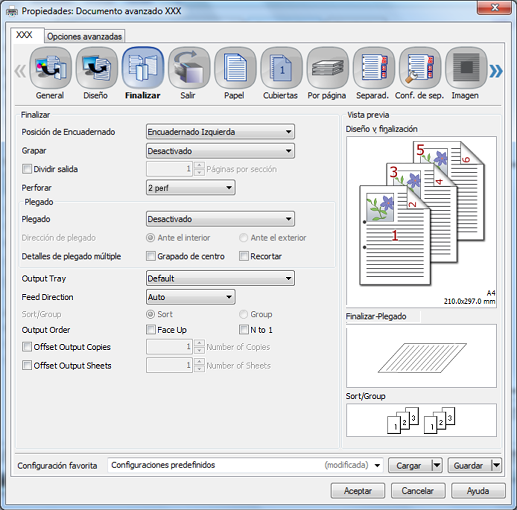Open the General settings icon

50,68
